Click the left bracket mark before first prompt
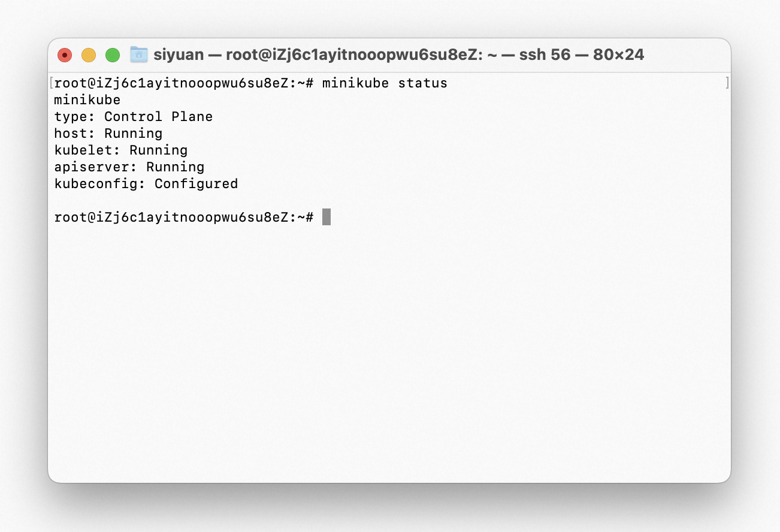780x532 pixels. coord(52,83)
